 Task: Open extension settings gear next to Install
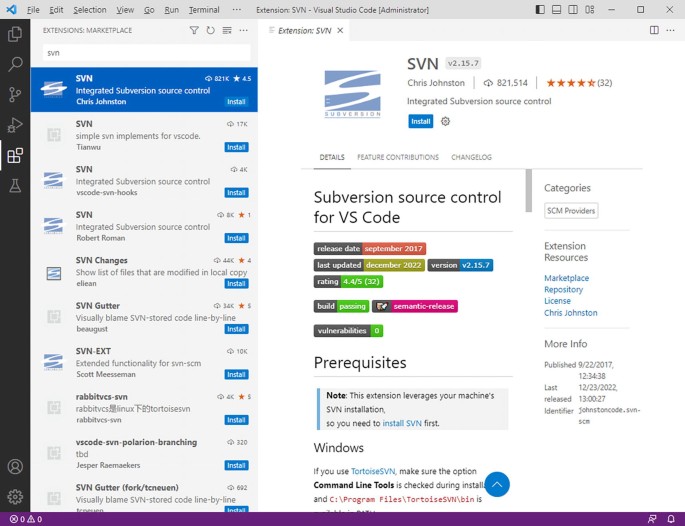(446, 122)
